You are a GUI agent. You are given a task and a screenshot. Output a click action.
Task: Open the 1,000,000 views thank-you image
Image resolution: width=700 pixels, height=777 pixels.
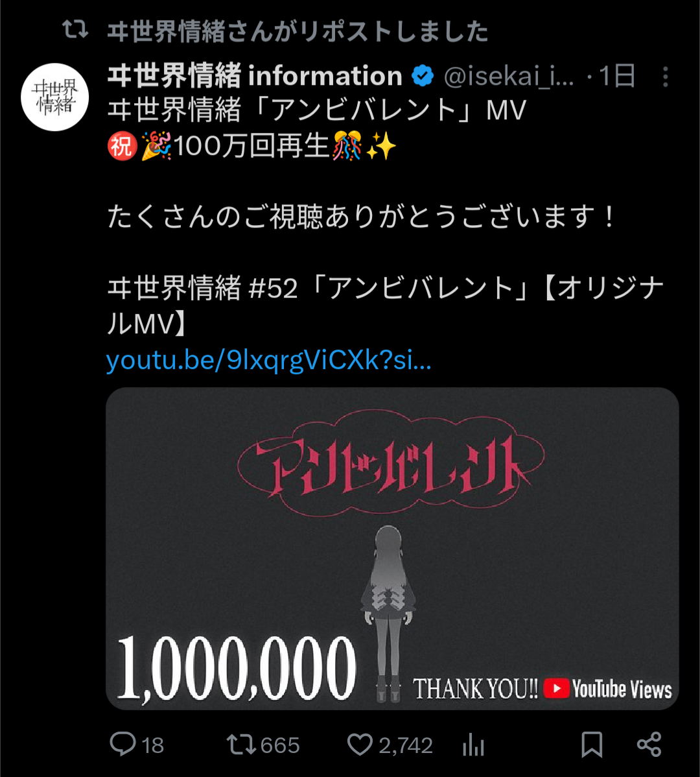392,549
